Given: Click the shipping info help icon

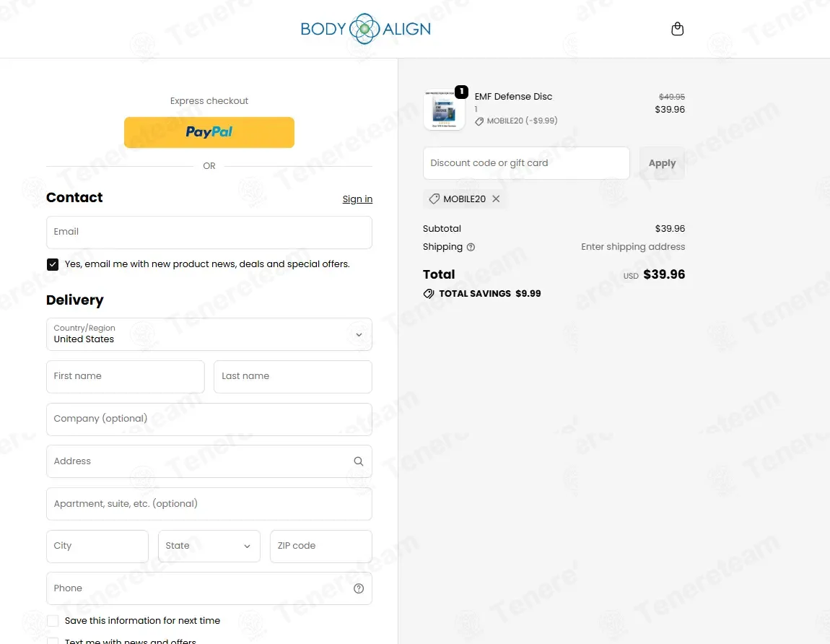Looking at the screenshot, I should (x=471, y=247).
